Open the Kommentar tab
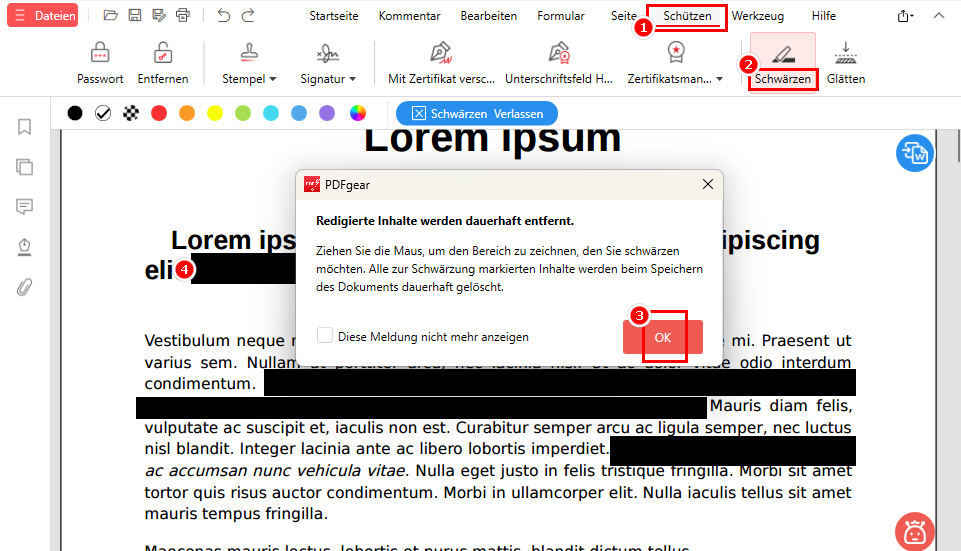 click(409, 16)
